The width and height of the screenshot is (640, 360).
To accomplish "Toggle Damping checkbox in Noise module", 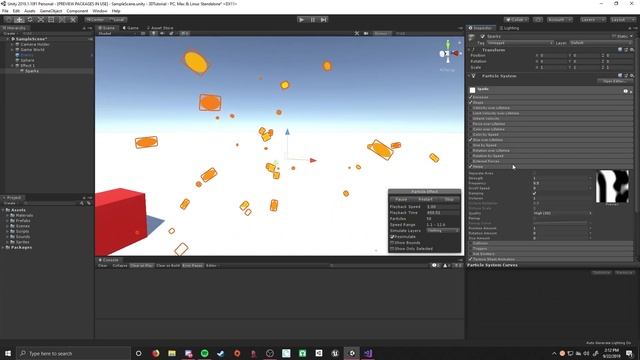I will pyautogui.click(x=534, y=193).
